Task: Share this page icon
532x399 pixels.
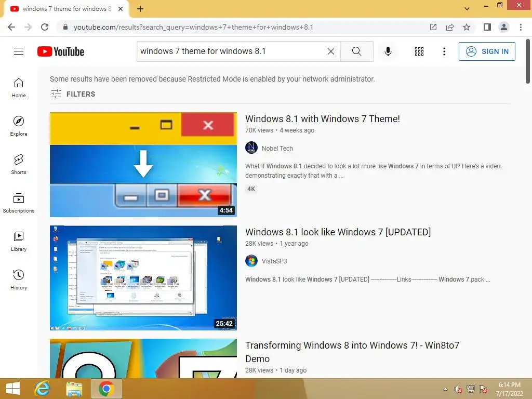Action: [450, 27]
